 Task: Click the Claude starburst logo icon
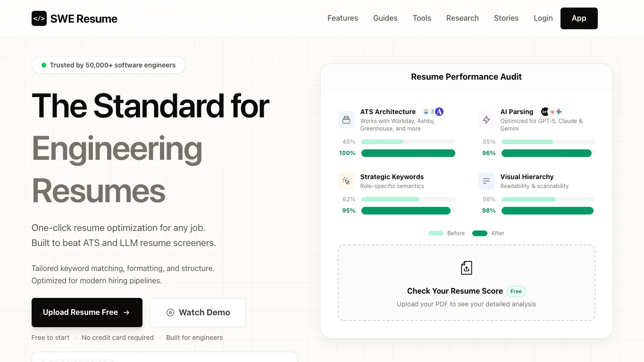tap(552, 112)
